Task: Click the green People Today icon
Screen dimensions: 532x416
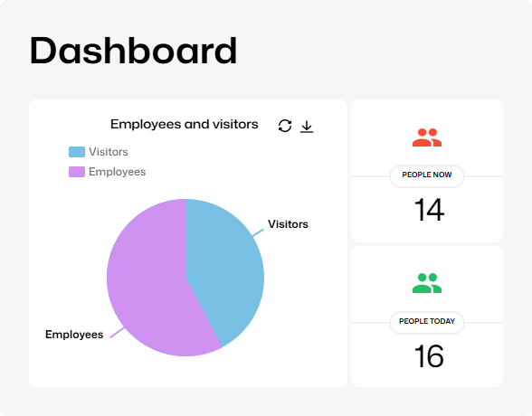Action: tap(427, 283)
